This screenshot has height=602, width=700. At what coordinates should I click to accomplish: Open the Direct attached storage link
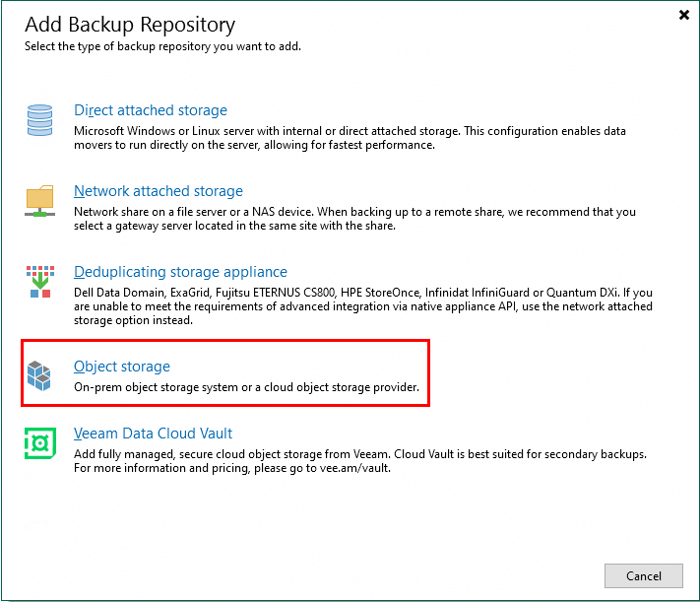coord(151,110)
